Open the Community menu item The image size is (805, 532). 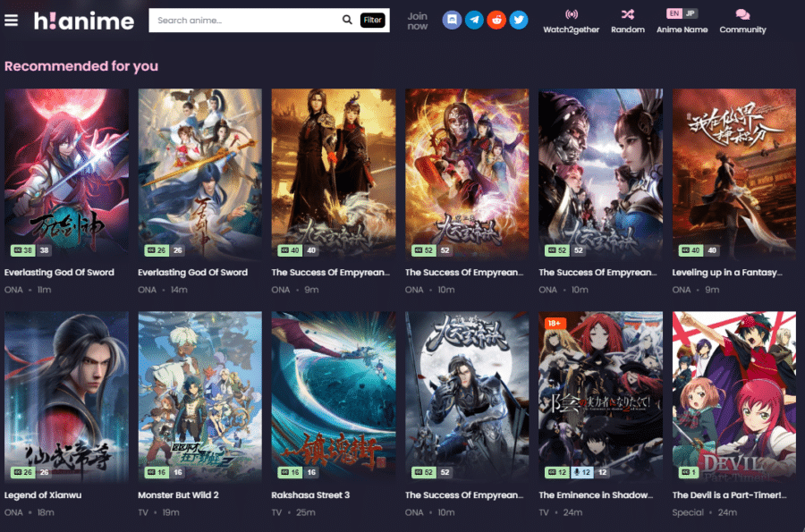point(742,30)
